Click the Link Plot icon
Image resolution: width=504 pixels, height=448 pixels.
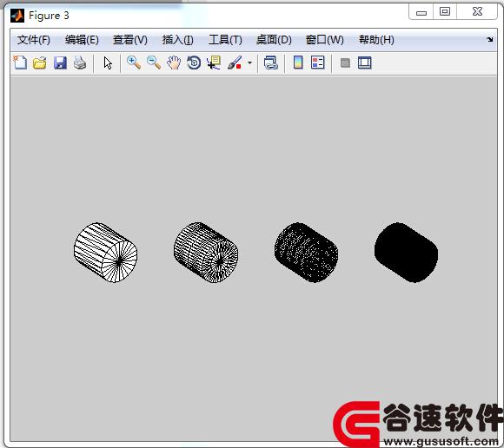pyautogui.click(x=271, y=63)
